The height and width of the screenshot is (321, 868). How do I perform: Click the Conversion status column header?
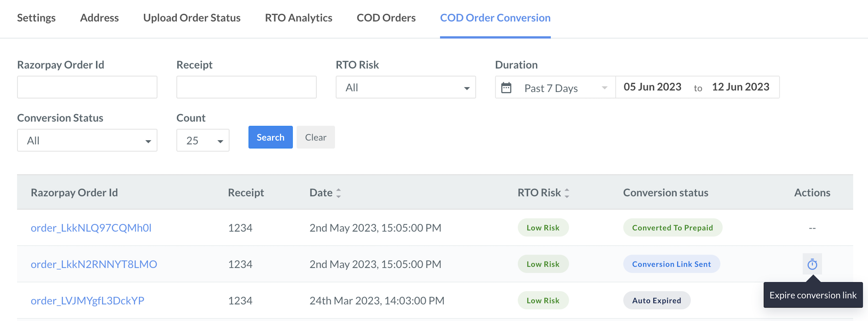coord(666,193)
